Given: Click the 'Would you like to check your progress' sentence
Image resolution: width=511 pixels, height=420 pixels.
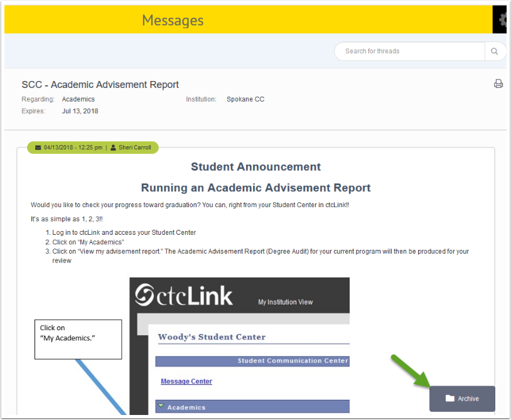Looking at the screenshot, I should pyautogui.click(x=190, y=205).
